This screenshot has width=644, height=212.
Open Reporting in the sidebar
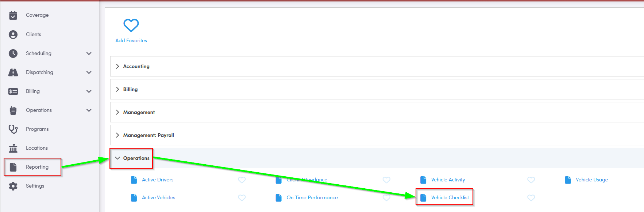37,167
